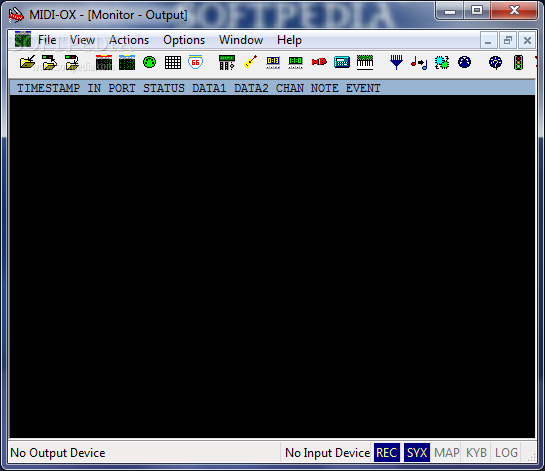Open data mapping via note-arrow icon
The height and width of the screenshot is (471, 545).
tap(419, 63)
